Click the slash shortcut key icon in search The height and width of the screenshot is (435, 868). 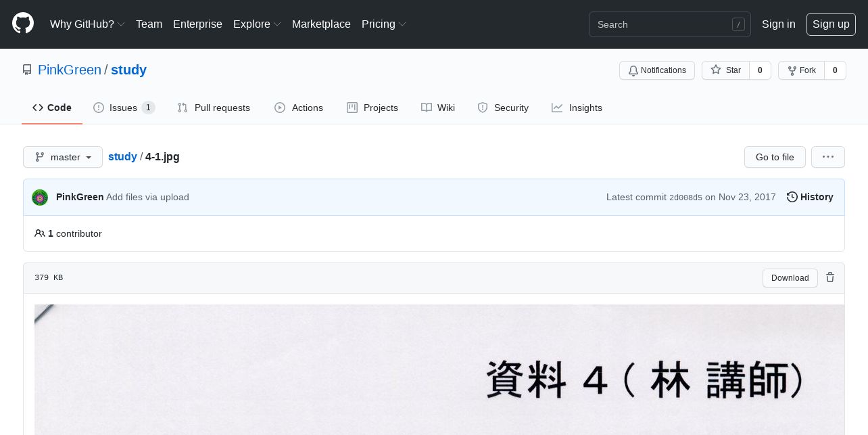pos(738,24)
